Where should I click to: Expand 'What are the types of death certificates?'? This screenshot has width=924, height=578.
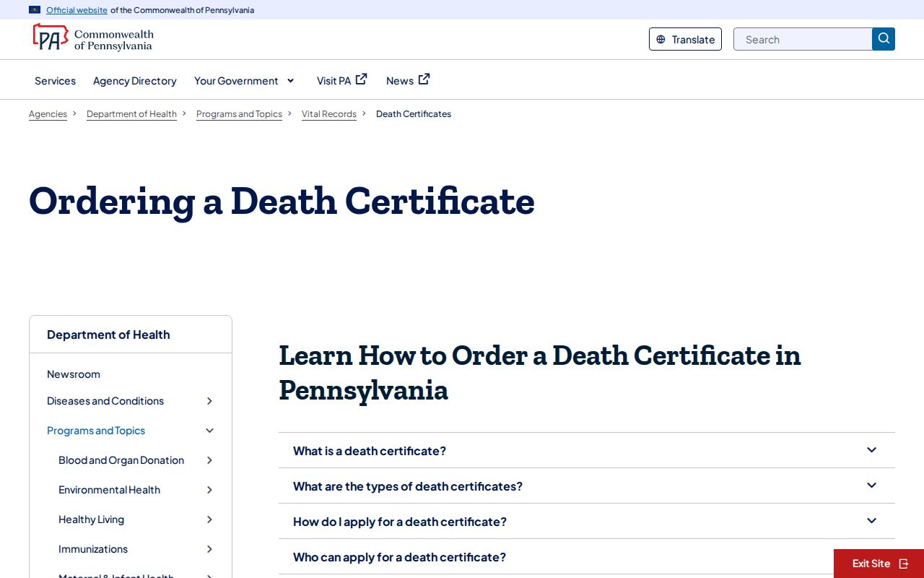point(587,486)
